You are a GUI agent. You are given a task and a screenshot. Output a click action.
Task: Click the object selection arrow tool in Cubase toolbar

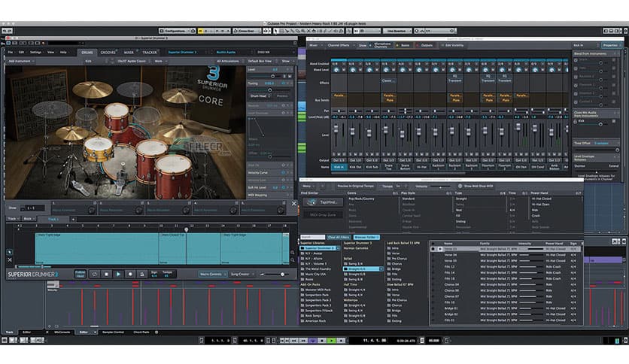point(276,31)
